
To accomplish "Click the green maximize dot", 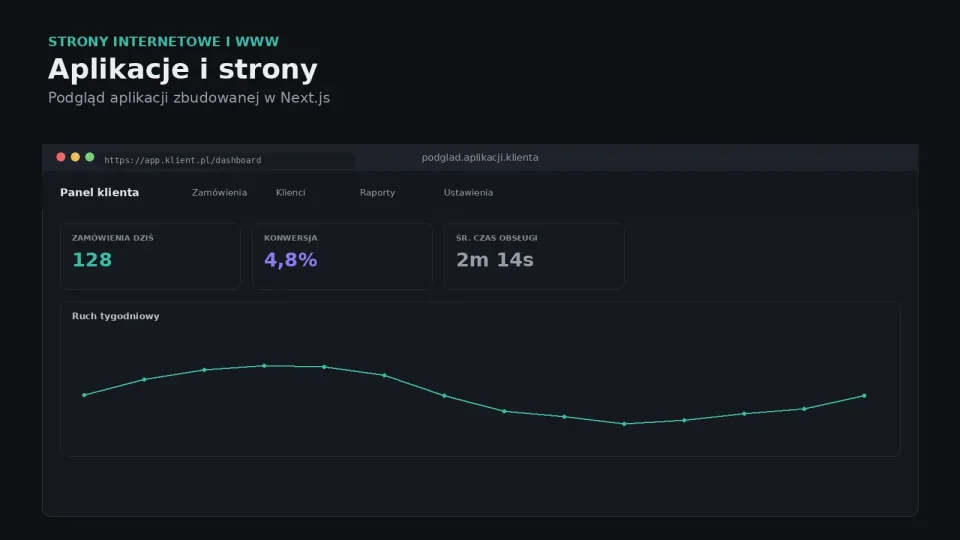I will [89, 157].
